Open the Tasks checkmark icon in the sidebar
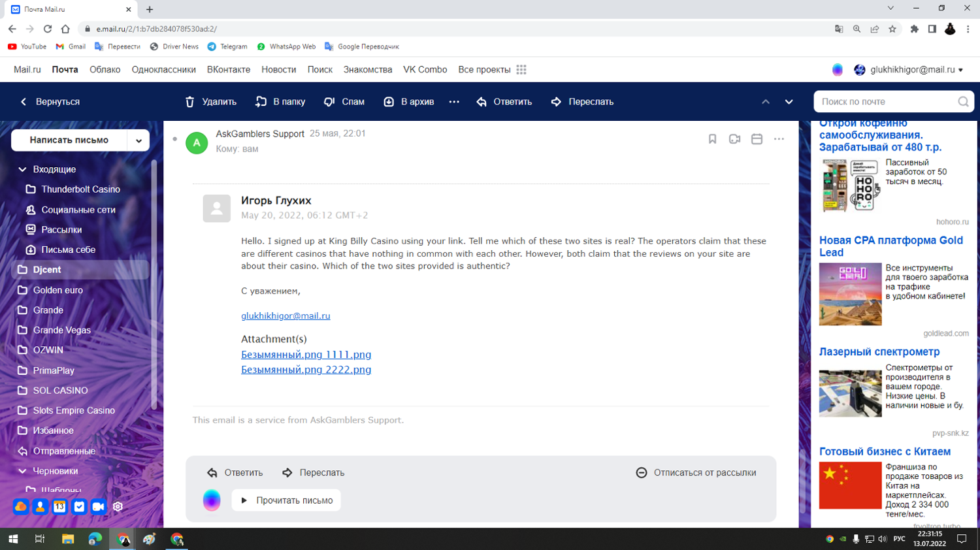The image size is (980, 550). [x=79, y=506]
